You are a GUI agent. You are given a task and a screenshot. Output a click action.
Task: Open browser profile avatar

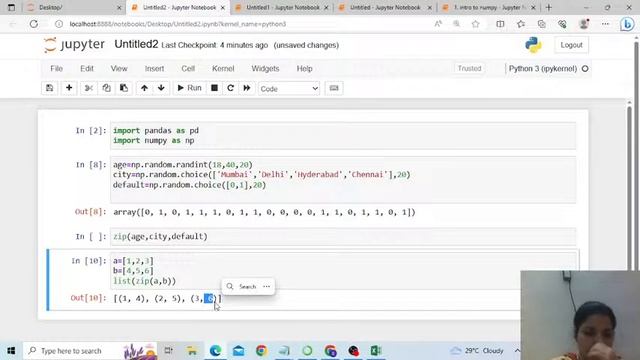click(584, 24)
